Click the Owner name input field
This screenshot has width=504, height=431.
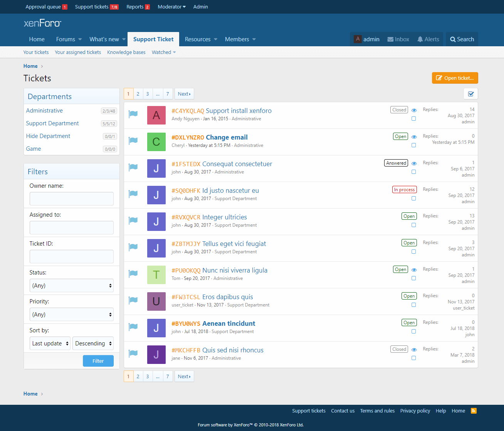(x=72, y=199)
